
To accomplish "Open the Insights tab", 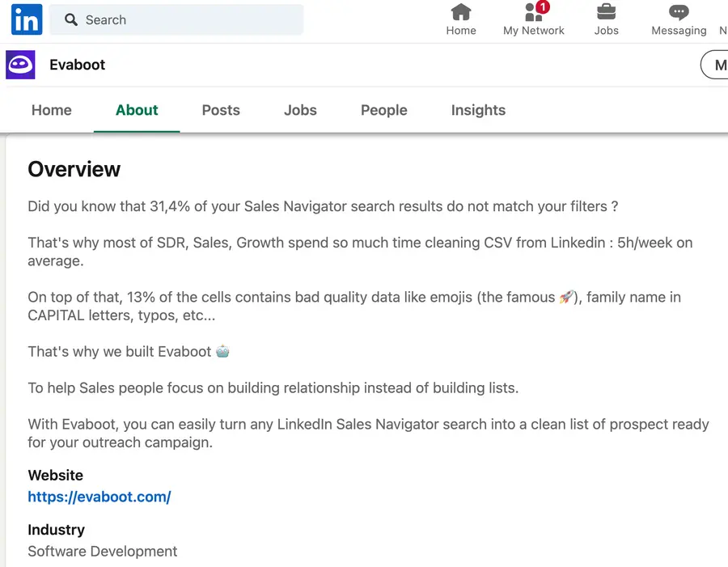I will [478, 110].
